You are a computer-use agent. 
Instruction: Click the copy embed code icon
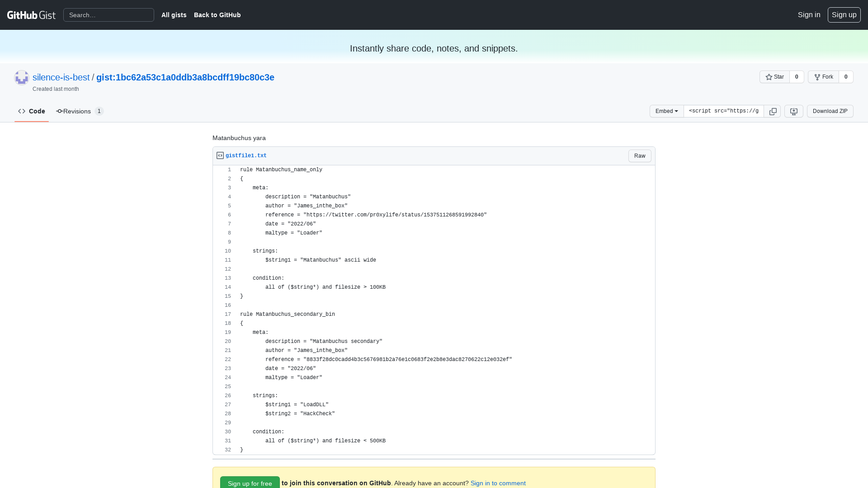coord(773,111)
